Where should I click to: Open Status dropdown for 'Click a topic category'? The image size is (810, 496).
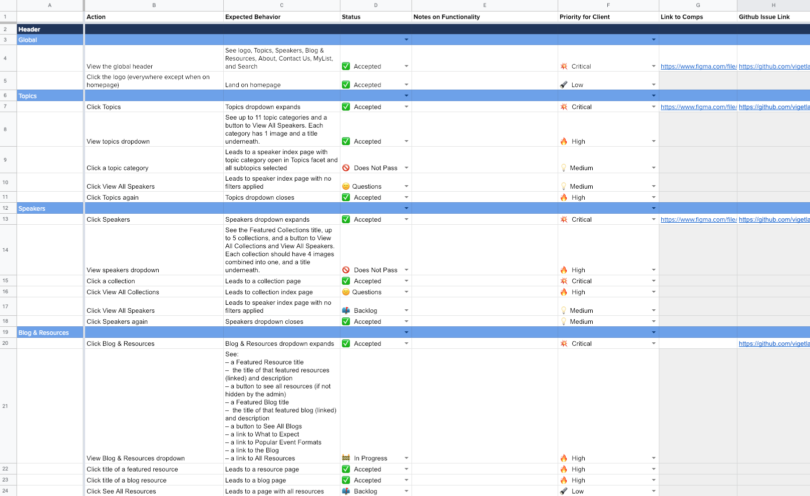click(x=406, y=168)
